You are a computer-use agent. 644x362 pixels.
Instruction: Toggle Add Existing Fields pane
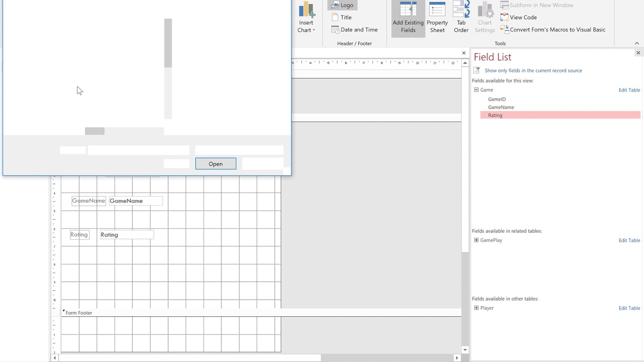point(408,19)
